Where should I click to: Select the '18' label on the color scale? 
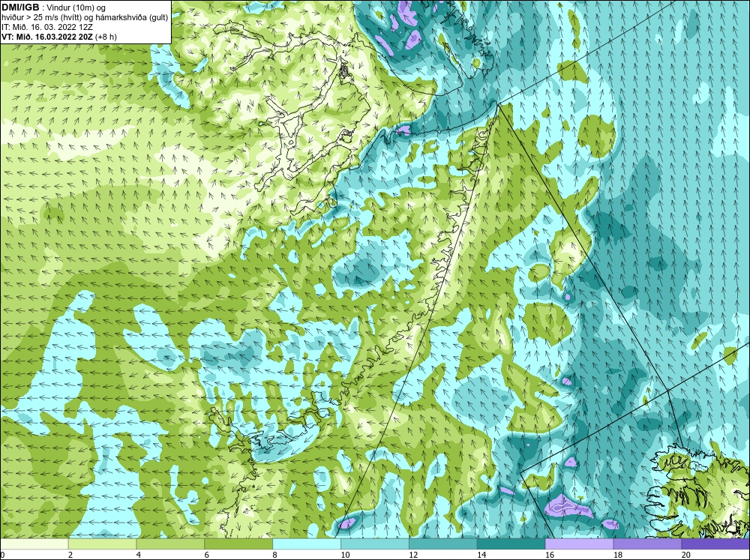pos(618,555)
